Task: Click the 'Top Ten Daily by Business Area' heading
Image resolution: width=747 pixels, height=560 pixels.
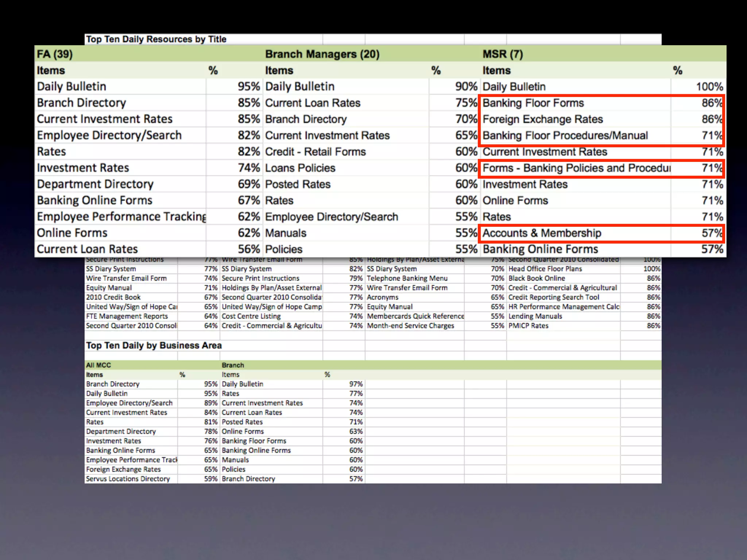Action: click(154, 345)
